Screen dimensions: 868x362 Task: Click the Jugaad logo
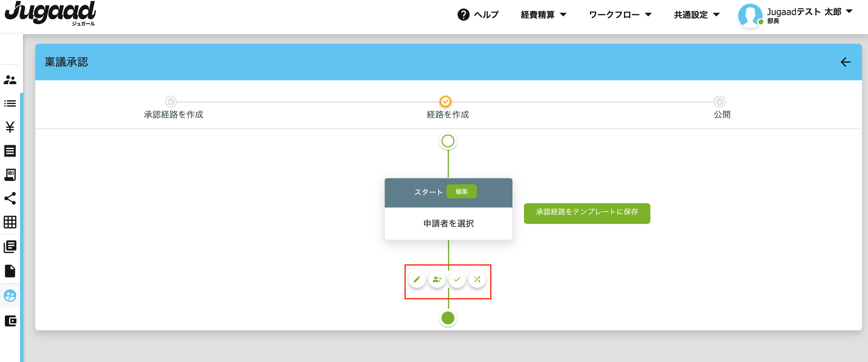pos(50,13)
